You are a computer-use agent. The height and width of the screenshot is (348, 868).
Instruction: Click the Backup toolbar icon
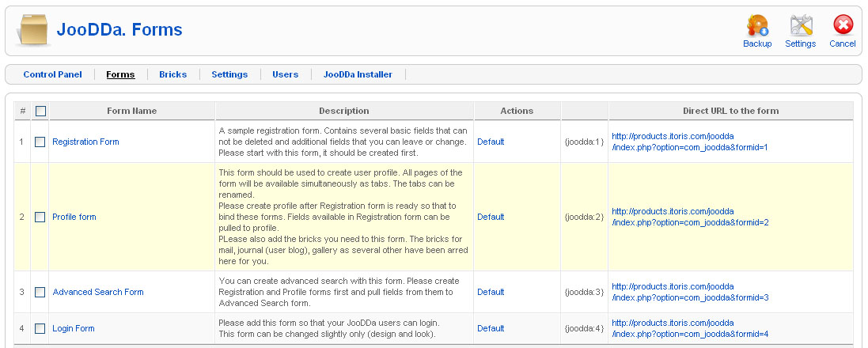[x=756, y=26]
